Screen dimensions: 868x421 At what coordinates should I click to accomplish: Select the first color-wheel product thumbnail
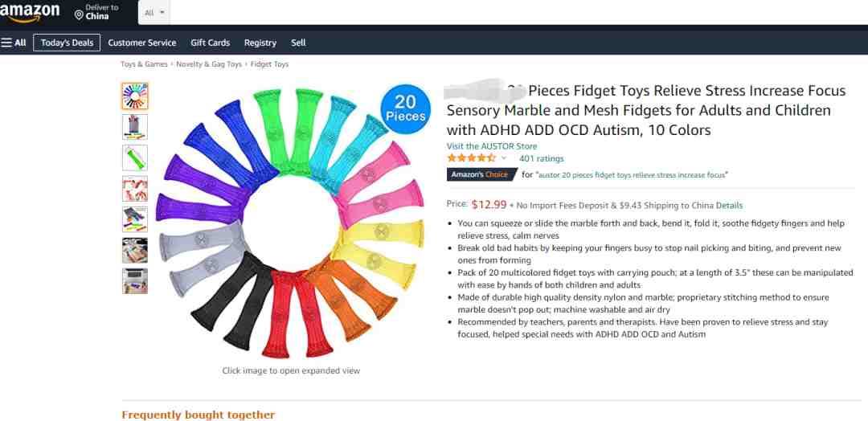click(135, 96)
